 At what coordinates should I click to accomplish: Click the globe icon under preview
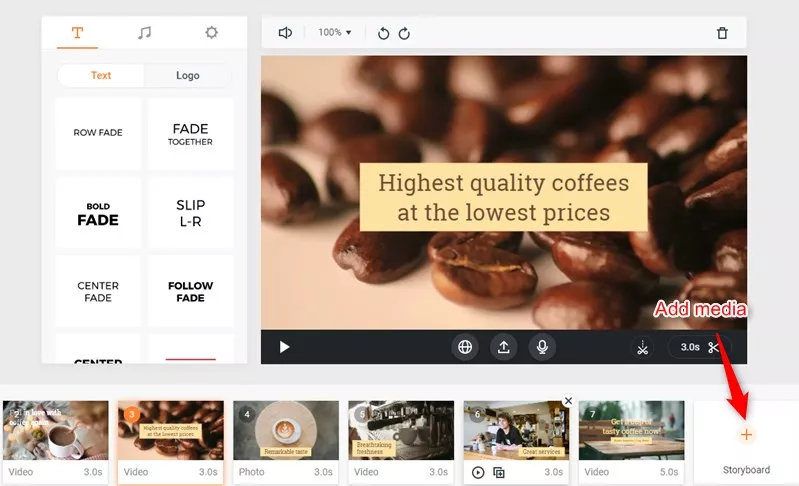pyautogui.click(x=465, y=347)
